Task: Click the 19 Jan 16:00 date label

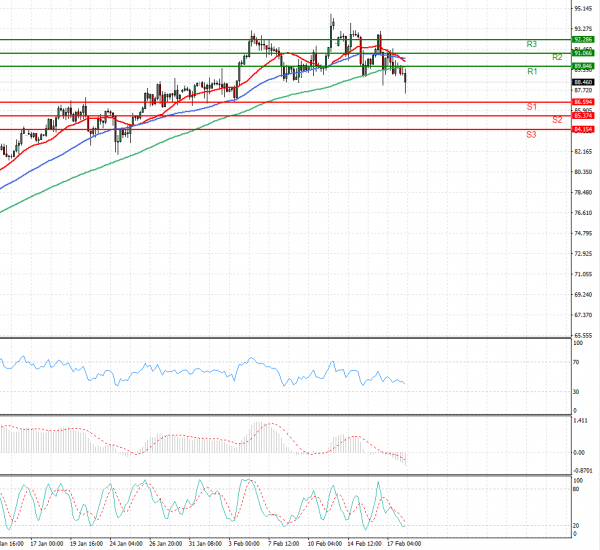Action: [x=86, y=543]
